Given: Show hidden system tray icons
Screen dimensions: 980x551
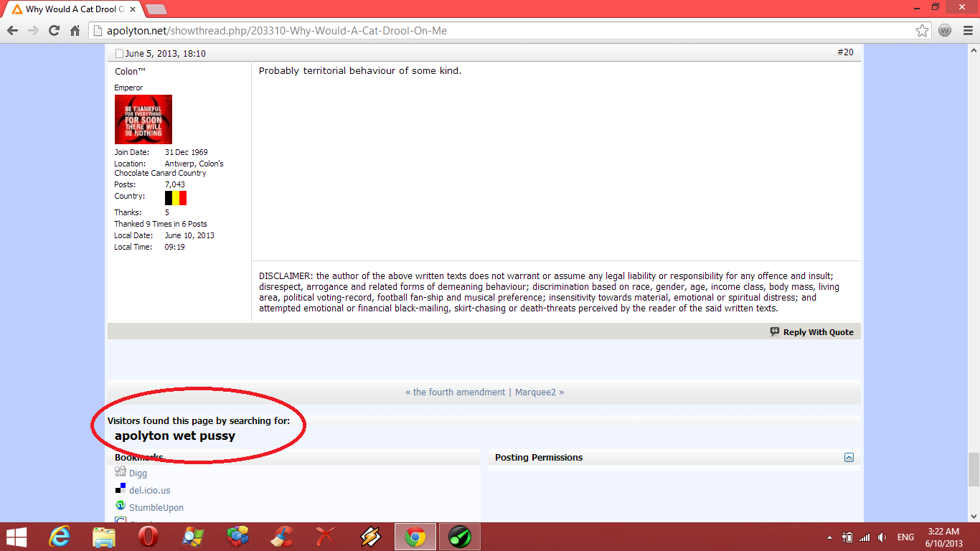Looking at the screenshot, I should [x=829, y=537].
